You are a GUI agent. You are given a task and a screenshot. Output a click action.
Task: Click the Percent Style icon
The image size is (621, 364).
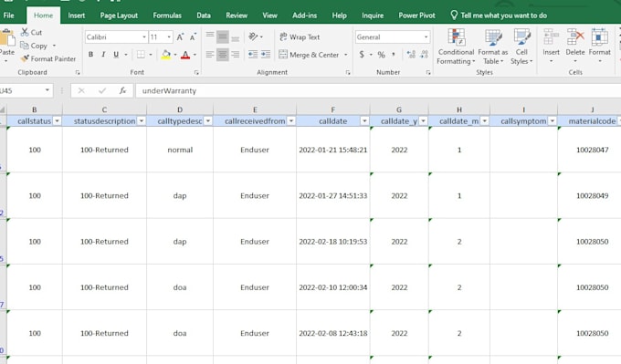[x=381, y=55]
